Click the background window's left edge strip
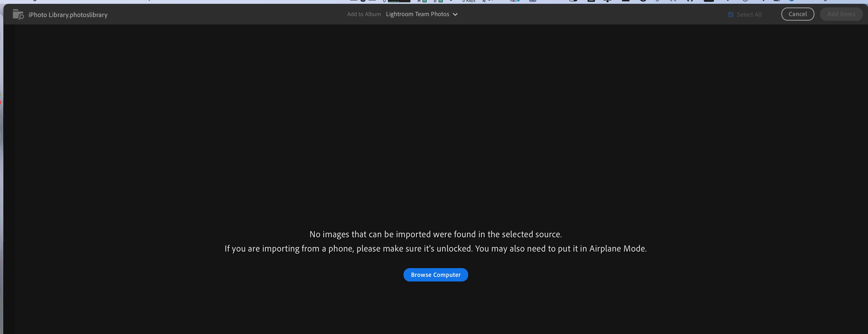 (1, 168)
